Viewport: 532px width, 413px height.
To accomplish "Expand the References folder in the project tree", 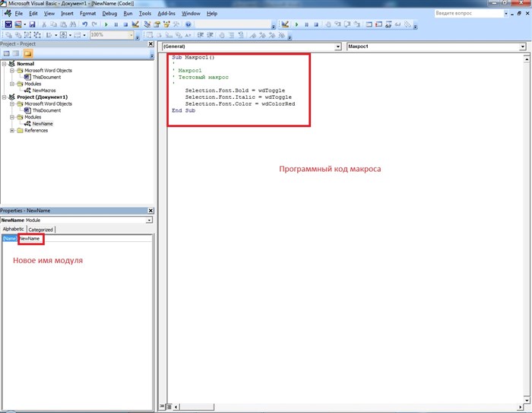I will click(12, 130).
